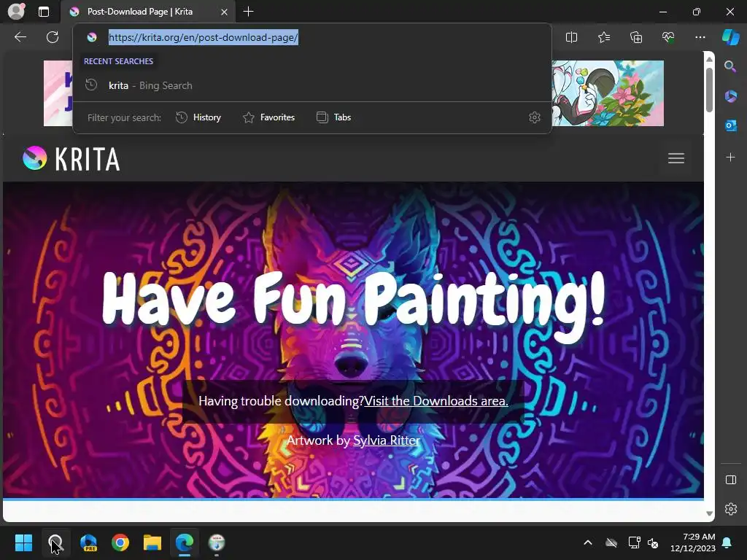Click the page vertical scrollbar thumb
Screen dimensions: 747x560
(x=709, y=90)
